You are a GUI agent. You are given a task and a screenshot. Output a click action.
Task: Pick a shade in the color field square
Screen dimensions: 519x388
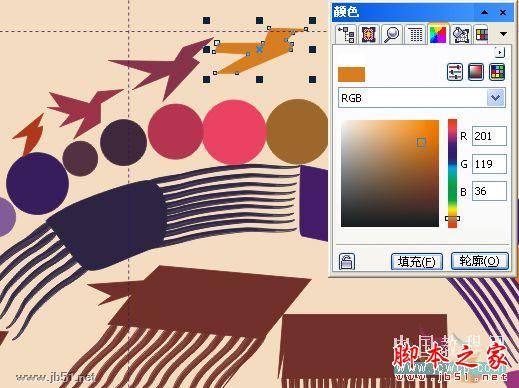(x=390, y=173)
